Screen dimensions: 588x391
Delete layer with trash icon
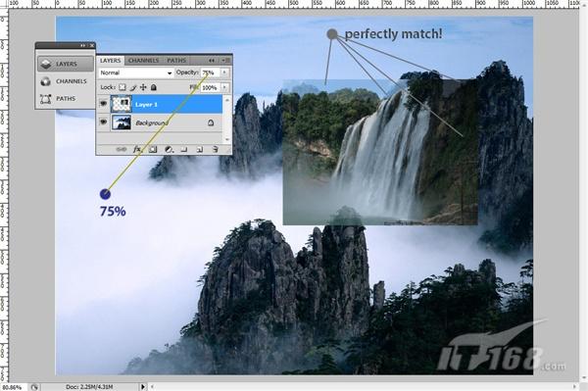point(215,150)
